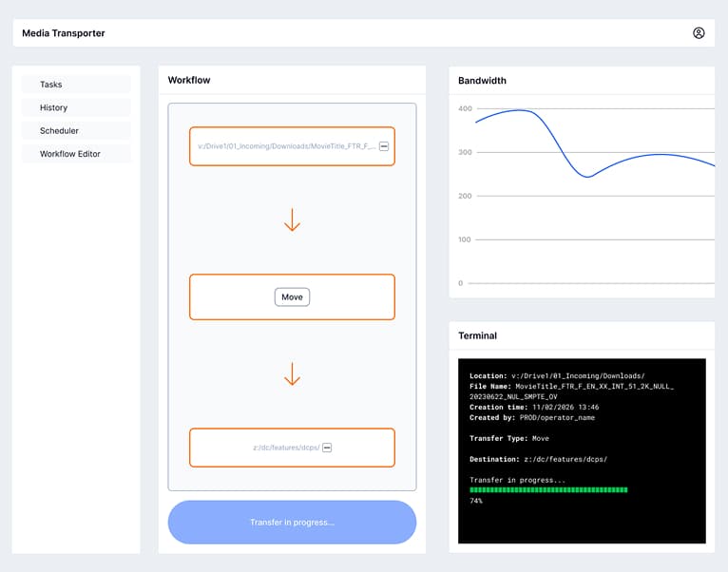This screenshot has width=728, height=572.
Task: Click the 200 value on the bandwidth axis
Action: tap(465, 196)
